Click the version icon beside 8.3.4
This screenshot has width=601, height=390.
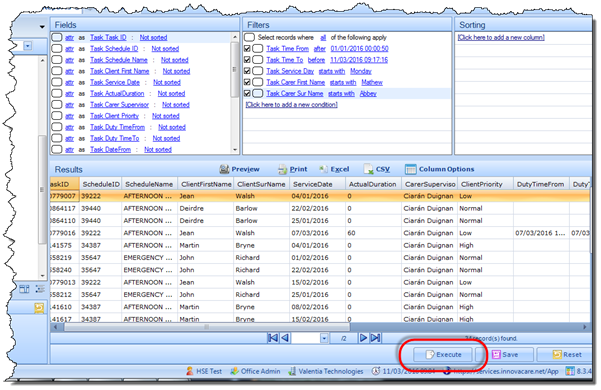[x=570, y=371]
